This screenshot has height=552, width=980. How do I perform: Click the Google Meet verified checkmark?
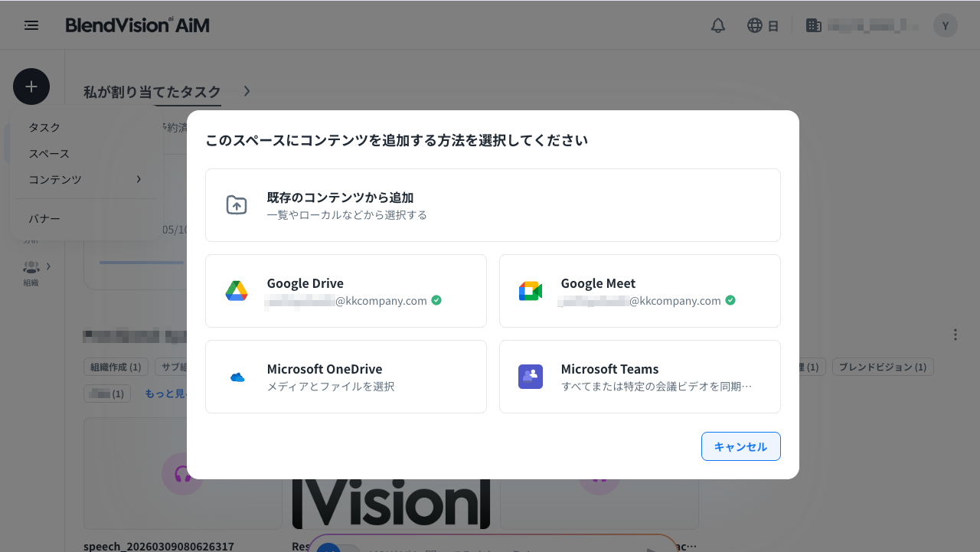pyautogui.click(x=730, y=300)
